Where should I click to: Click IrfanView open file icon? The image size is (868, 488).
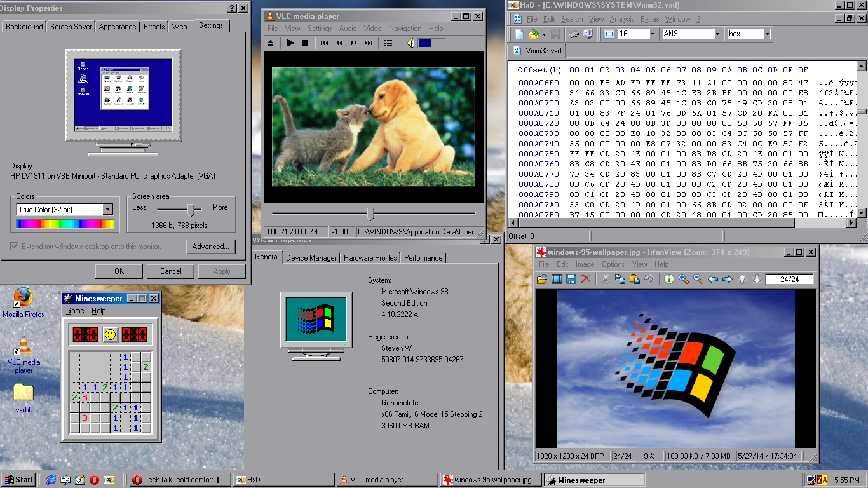pos(541,279)
